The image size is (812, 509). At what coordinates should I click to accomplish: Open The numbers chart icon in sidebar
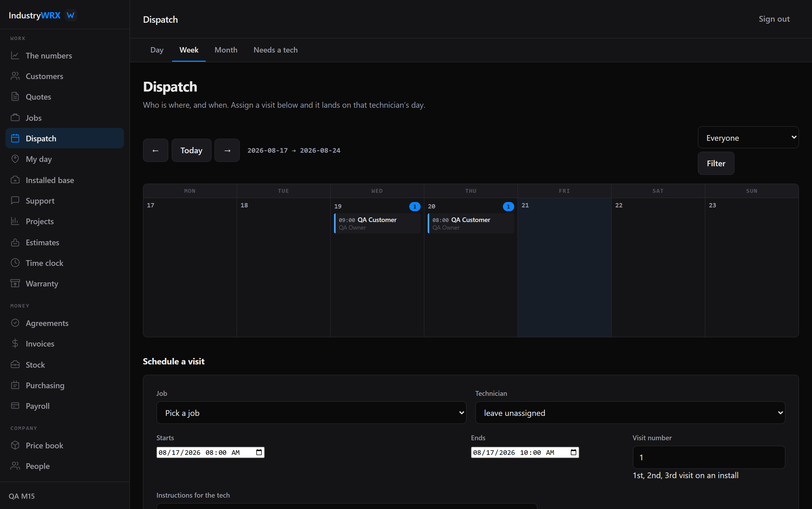point(15,55)
